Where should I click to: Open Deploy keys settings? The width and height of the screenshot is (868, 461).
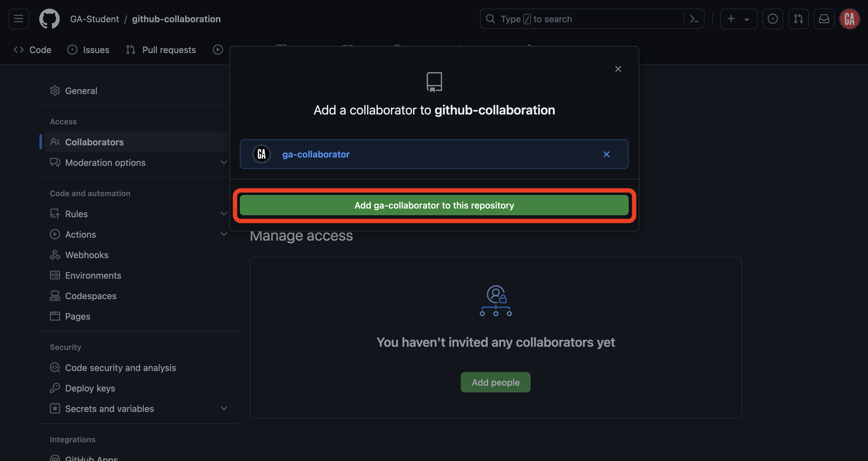(90, 388)
